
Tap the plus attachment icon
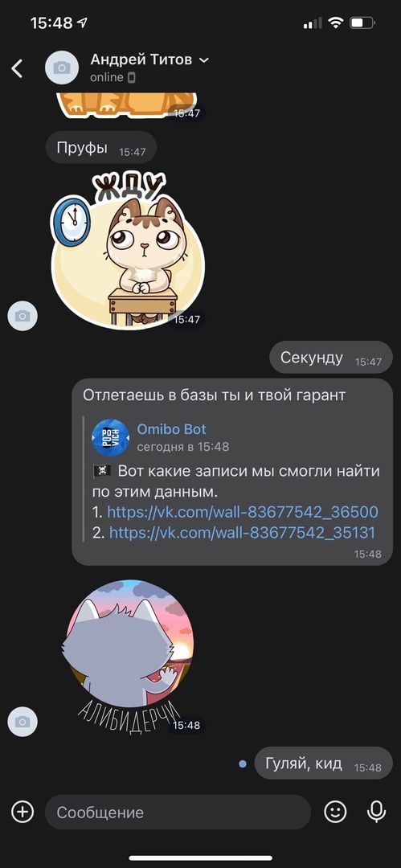23,812
